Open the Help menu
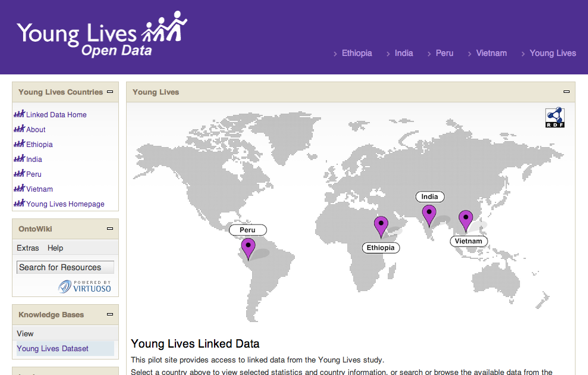Screen dimensions: 588x375 pyautogui.click(x=55, y=248)
